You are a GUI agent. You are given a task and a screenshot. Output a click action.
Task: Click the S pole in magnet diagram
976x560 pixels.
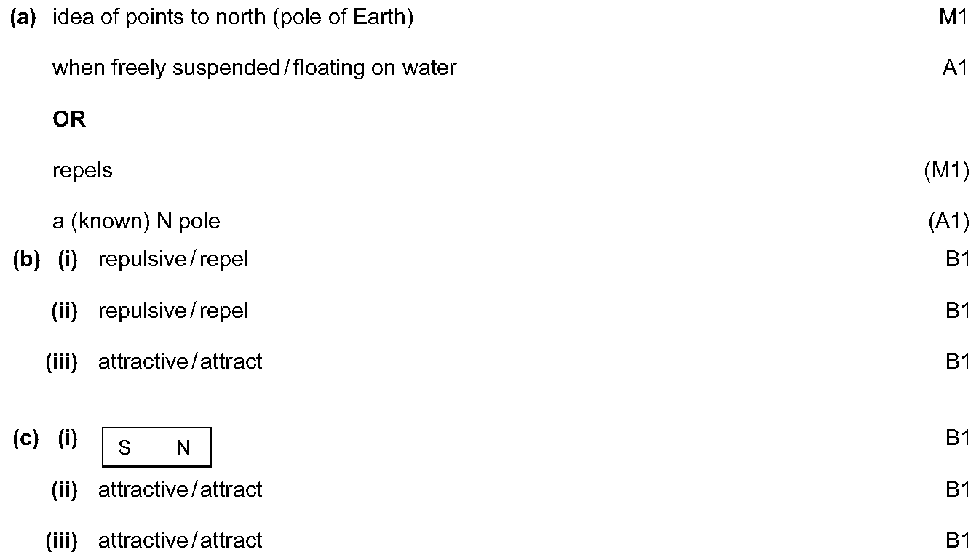124,448
